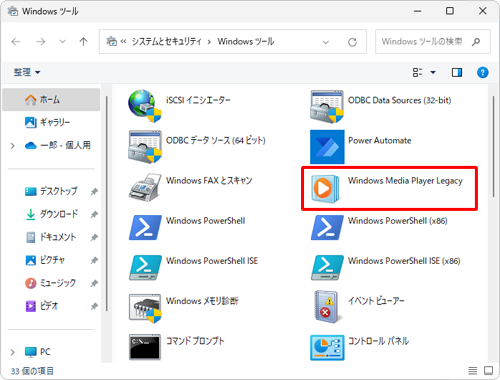The height and width of the screenshot is (380, 500).
Task: Launch the コマンド プロンプト icon
Action: point(145,347)
